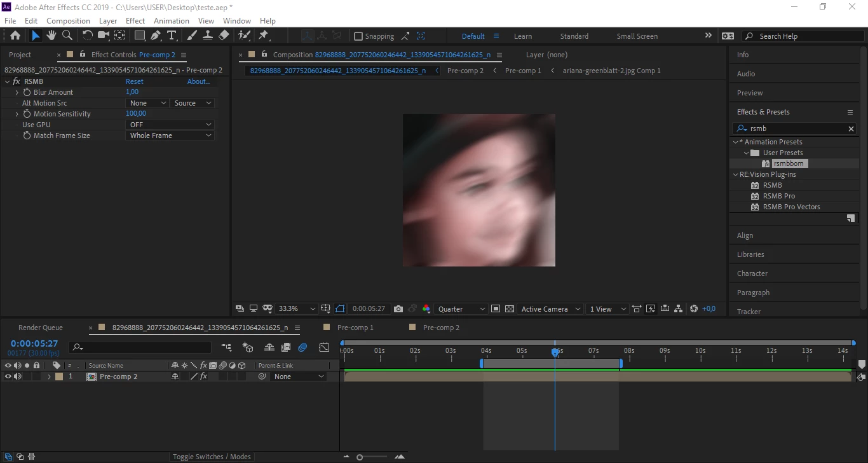Select the Clone Stamp tool
This screenshot has height=463, width=868.
[x=207, y=36]
